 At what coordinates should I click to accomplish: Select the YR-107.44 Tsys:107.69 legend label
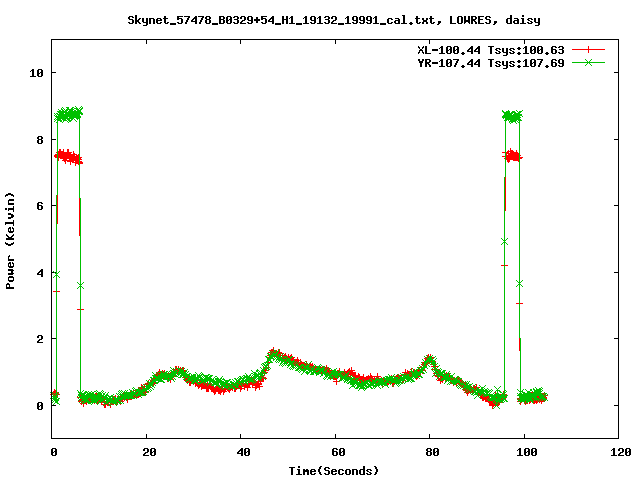pyautogui.click(x=491, y=63)
